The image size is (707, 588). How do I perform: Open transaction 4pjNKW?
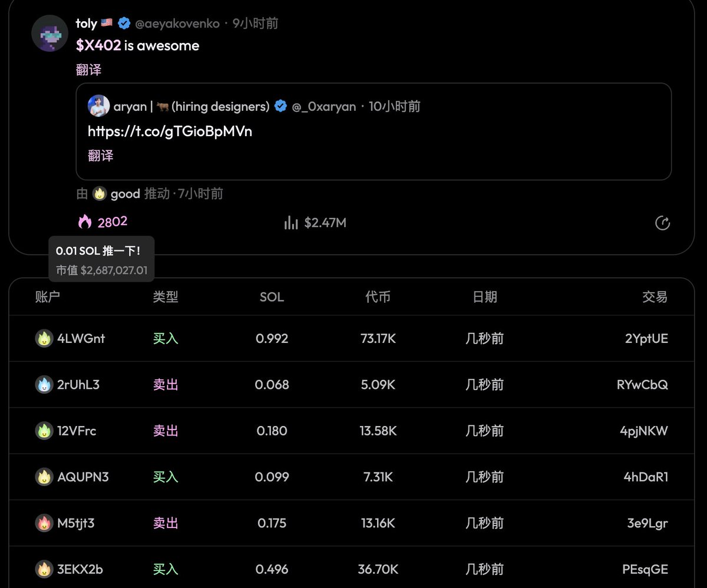point(644,431)
